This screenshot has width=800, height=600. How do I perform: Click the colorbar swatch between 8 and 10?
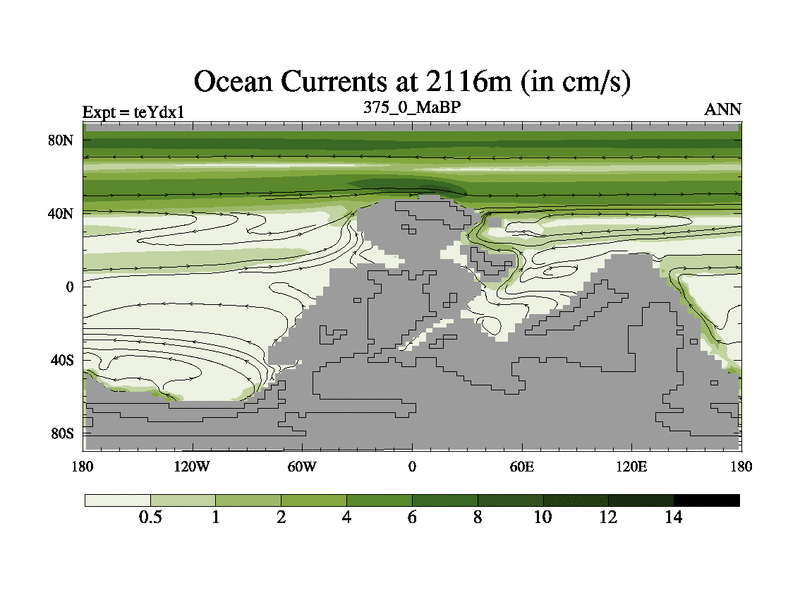point(510,499)
